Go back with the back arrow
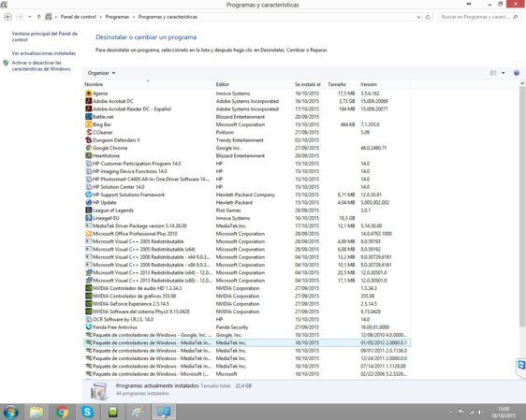This screenshot has height=420, width=526. pyautogui.click(x=8, y=17)
